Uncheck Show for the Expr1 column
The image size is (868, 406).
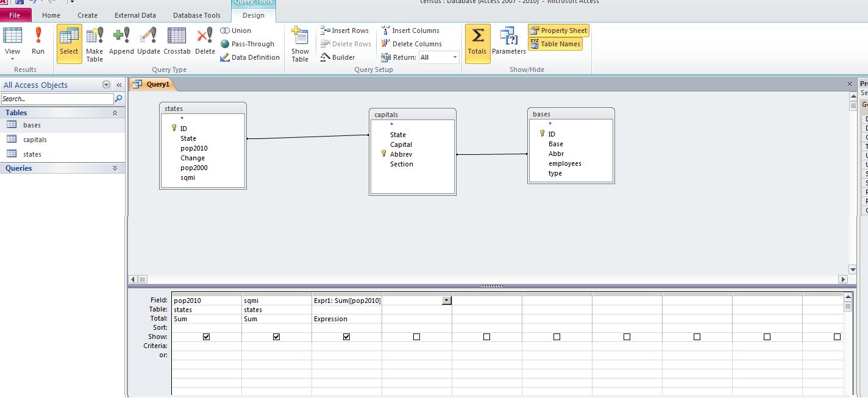[x=346, y=337]
